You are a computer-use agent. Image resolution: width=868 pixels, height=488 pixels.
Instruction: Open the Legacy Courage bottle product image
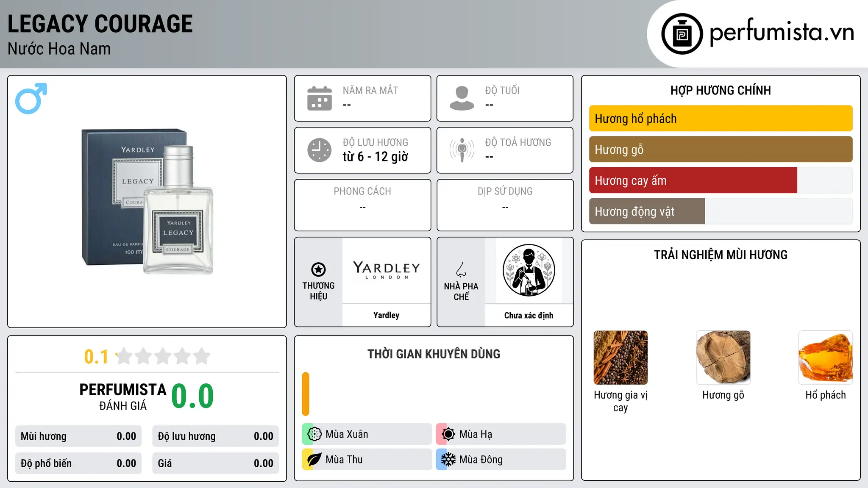(x=147, y=201)
